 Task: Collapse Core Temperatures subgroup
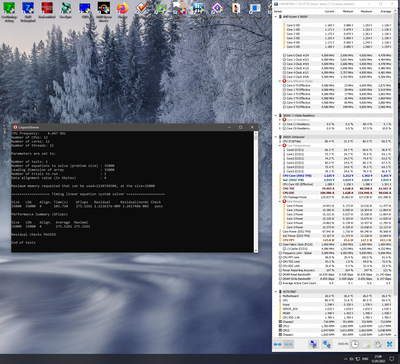point(280,146)
